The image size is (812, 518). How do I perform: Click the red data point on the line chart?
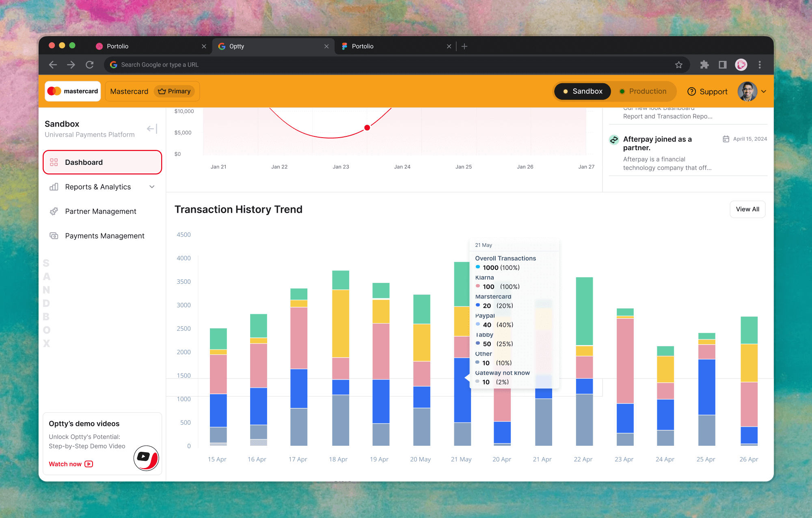click(367, 128)
